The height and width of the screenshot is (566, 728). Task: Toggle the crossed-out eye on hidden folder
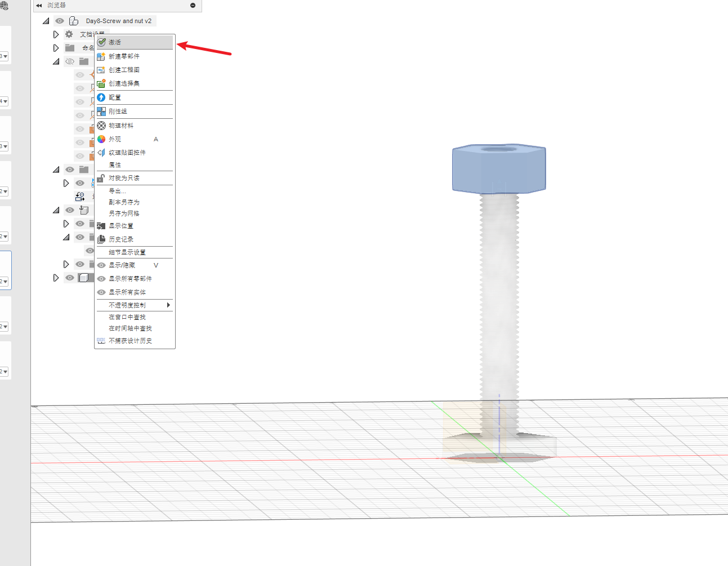coord(70,61)
